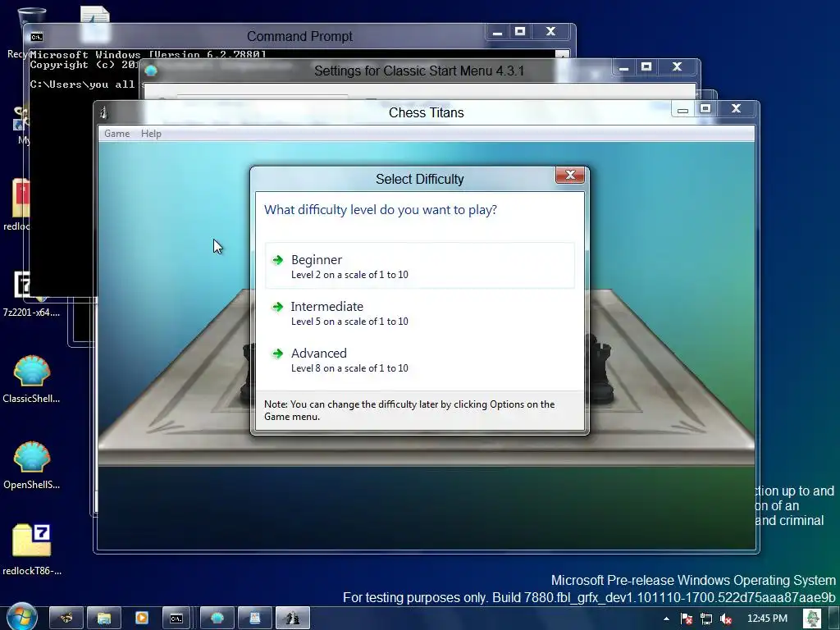Maximize the Chess Titans window
Screen dimensions: 840x630
pos(705,109)
